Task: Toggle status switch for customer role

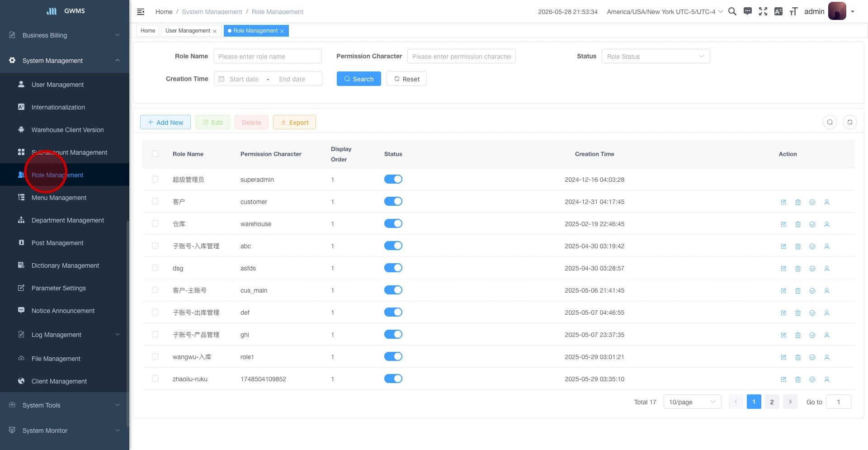Action: tap(393, 201)
